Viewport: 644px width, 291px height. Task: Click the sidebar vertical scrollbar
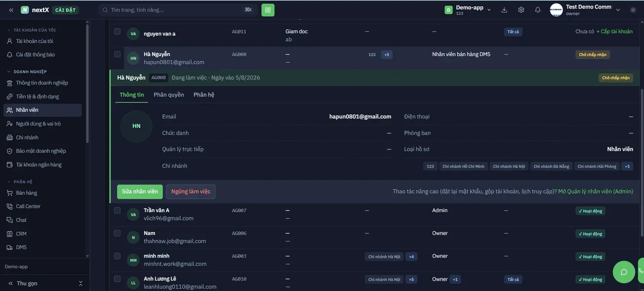pyautogui.click(x=88, y=82)
